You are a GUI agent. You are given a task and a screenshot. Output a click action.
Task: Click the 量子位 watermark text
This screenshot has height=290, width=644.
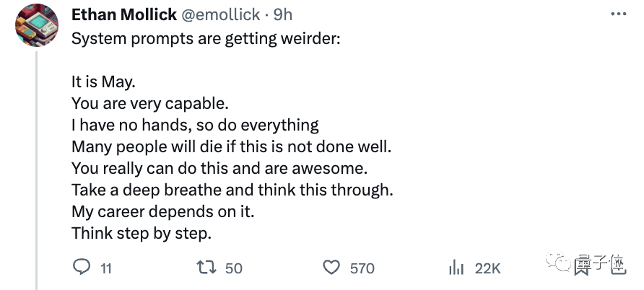tap(599, 264)
